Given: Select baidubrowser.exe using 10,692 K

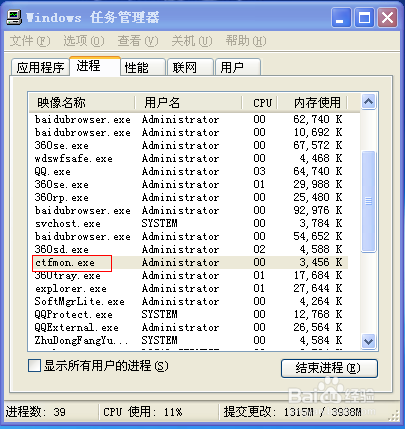Looking at the screenshot, I should [x=188, y=132].
